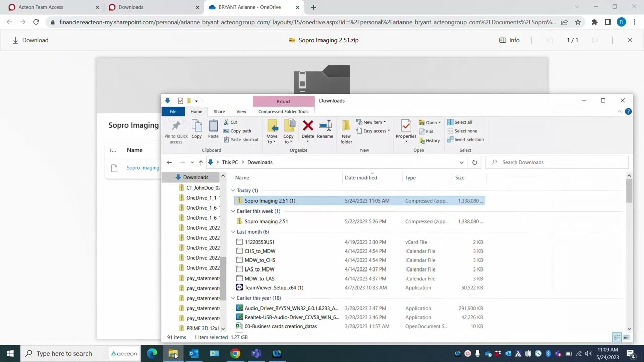Click Copy path in Clipboard group
This screenshot has height=362, width=644.
click(237, 131)
